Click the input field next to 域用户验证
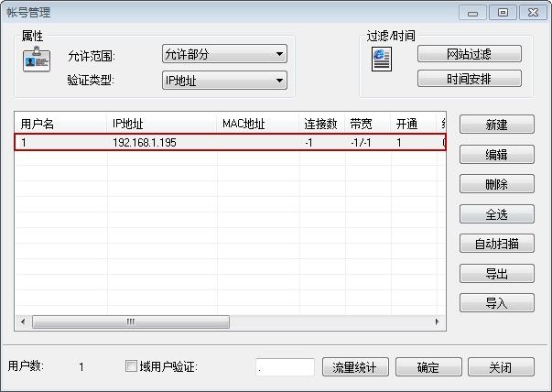The width and height of the screenshot is (552, 392). click(x=285, y=367)
